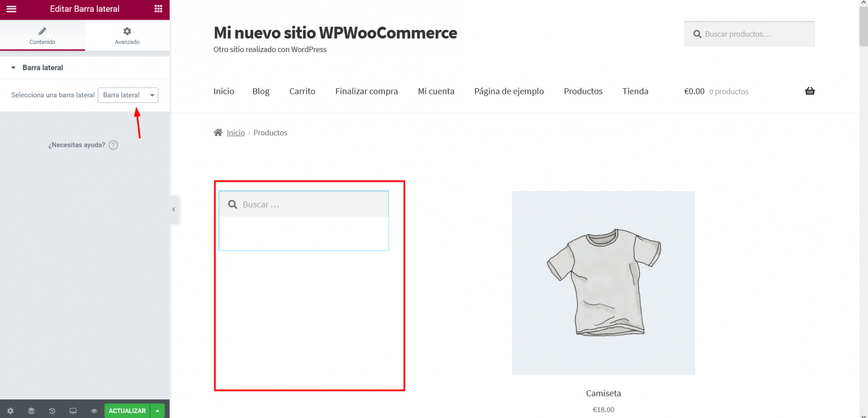
Task: Click the Camiseta product title
Action: pos(604,393)
